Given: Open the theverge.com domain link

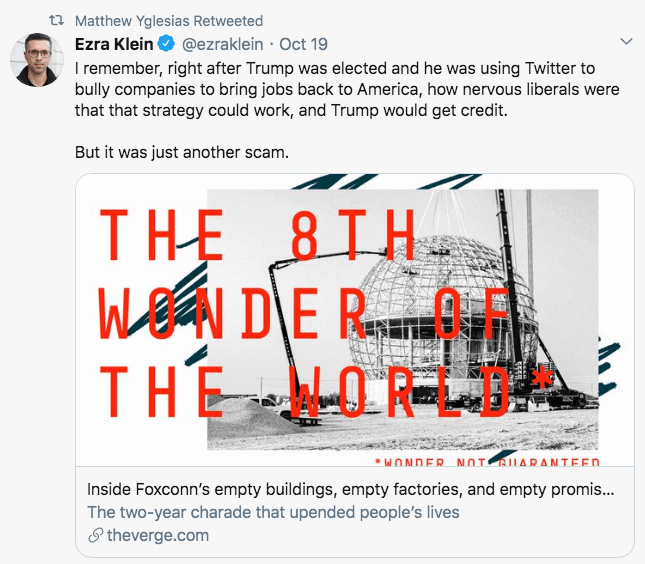Looking at the screenshot, I should [158, 536].
